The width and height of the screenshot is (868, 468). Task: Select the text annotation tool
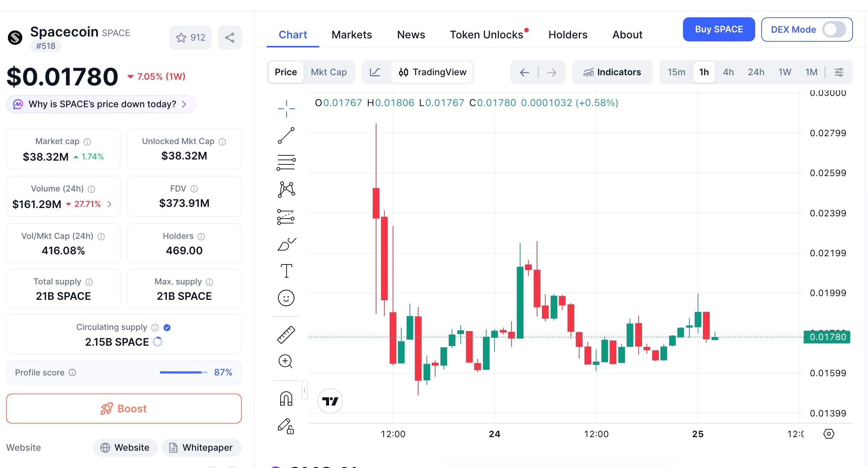286,270
